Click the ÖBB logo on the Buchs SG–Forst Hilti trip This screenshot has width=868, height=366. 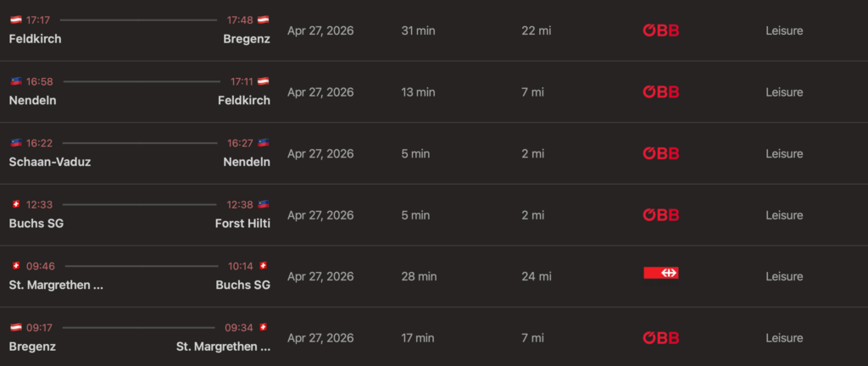click(x=661, y=215)
